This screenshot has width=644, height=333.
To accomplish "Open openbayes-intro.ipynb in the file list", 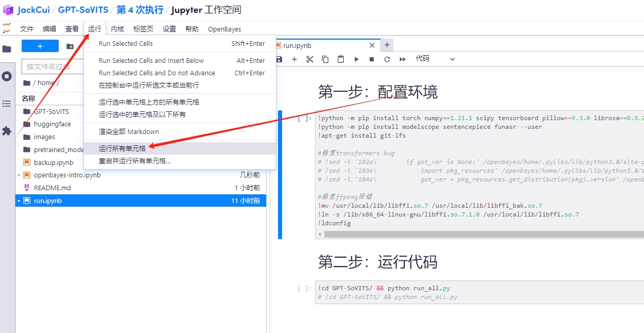I will coord(141,175).
